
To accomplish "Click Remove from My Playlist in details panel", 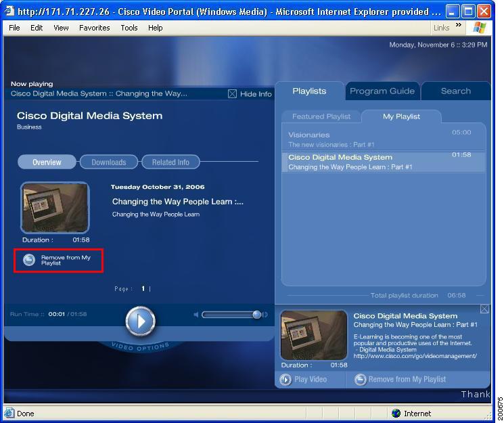I will (x=400, y=380).
